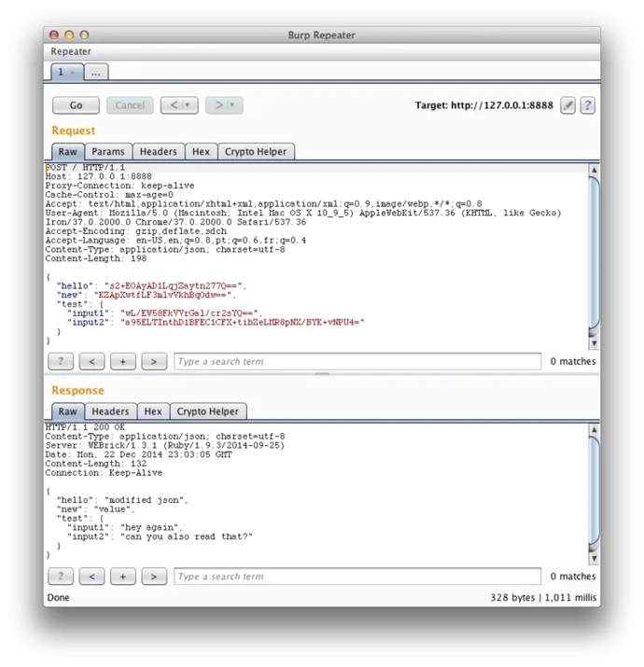Go to next match in request search
The height and width of the screenshot is (667, 644).
154,361
